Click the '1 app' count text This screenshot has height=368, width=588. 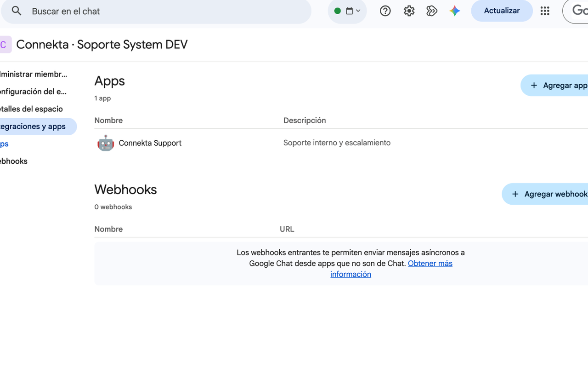(102, 98)
